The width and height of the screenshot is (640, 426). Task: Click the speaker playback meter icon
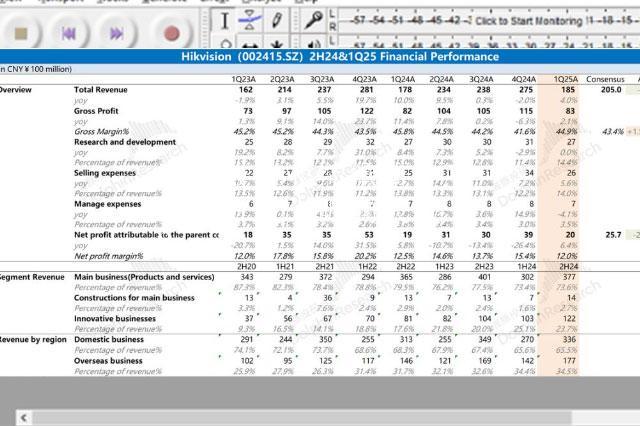point(313,44)
